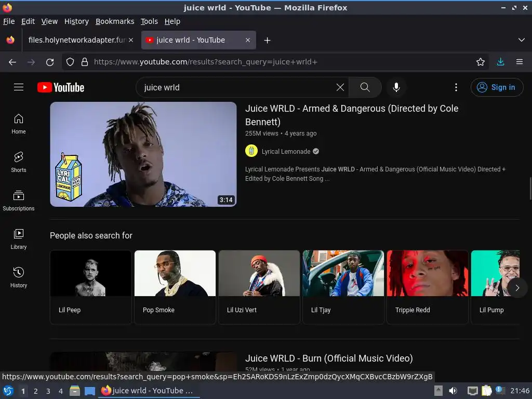Open the YouTube hamburger guide menu

coord(19,87)
